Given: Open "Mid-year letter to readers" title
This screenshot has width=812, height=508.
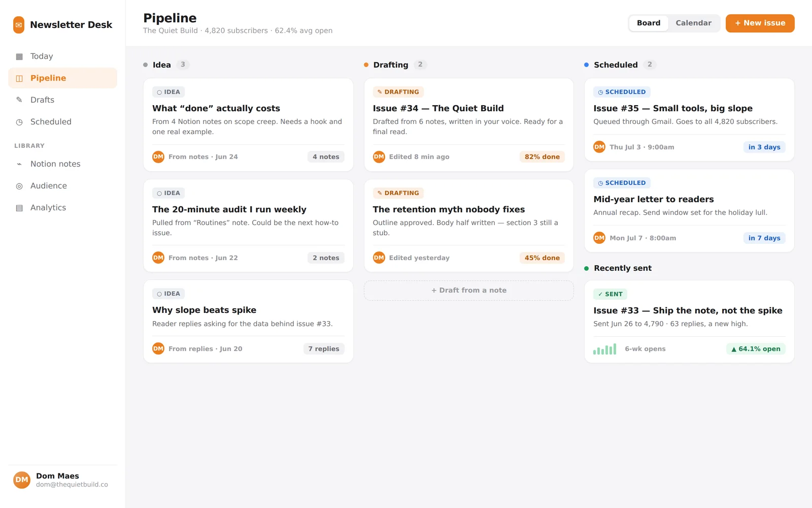Looking at the screenshot, I should [654, 199].
